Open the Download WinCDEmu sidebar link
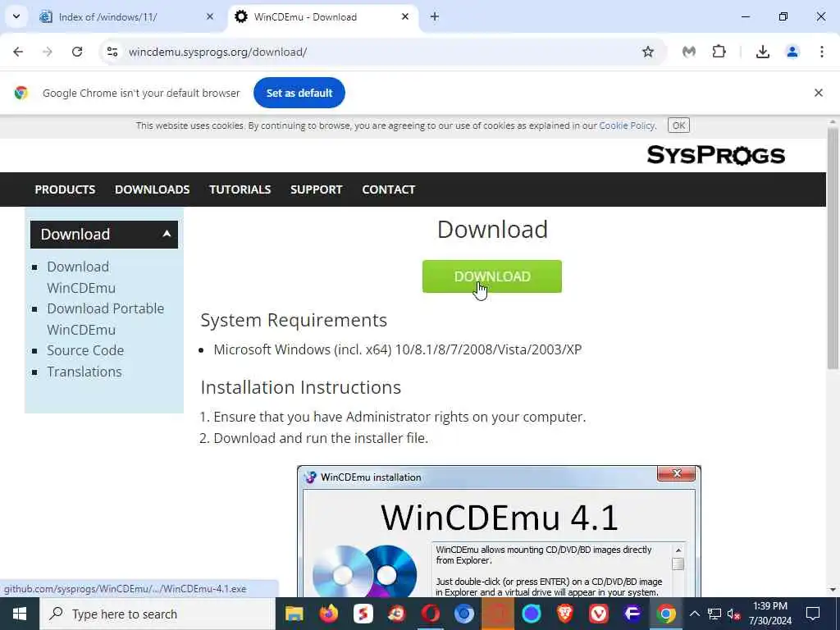Image resolution: width=840 pixels, height=630 pixels. (81, 277)
